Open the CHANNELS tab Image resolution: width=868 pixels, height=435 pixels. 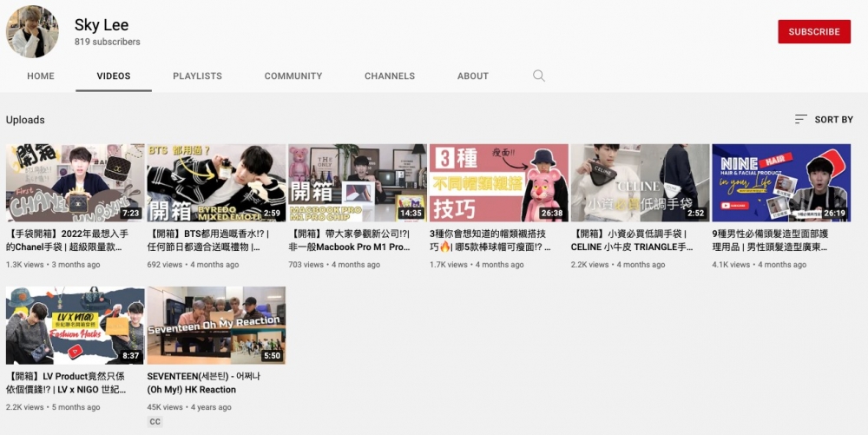(389, 76)
